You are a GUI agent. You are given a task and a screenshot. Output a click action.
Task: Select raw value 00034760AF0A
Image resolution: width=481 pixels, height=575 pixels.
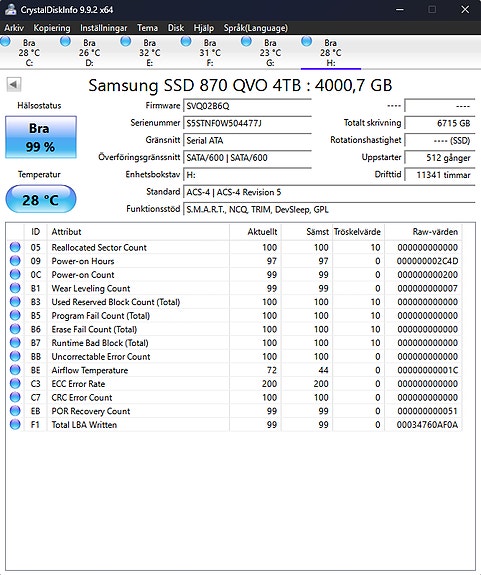427,425
